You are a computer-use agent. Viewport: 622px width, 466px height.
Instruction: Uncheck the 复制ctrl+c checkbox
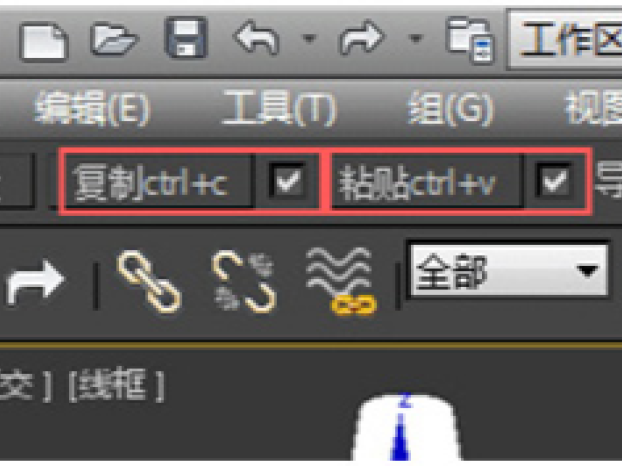[288, 182]
